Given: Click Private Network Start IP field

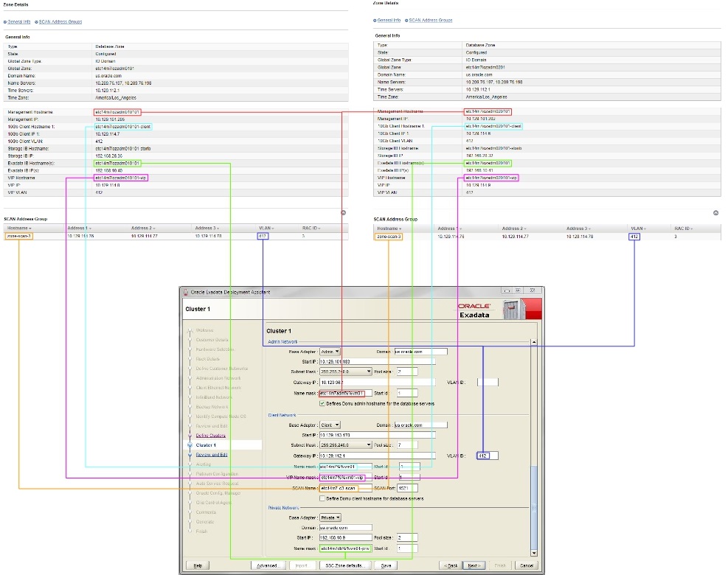Looking at the screenshot, I should [x=345, y=538].
